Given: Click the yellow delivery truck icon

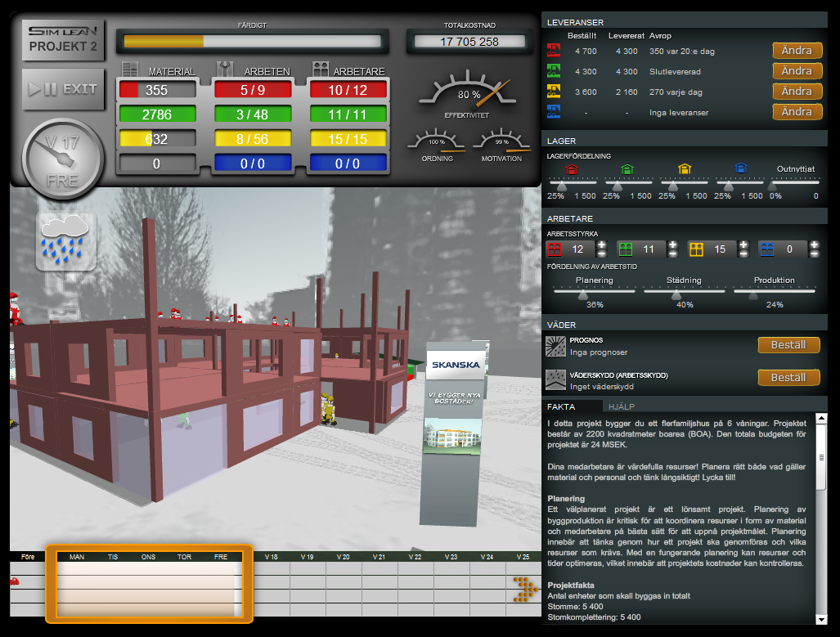Looking at the screenshot, I should (554, 92).
